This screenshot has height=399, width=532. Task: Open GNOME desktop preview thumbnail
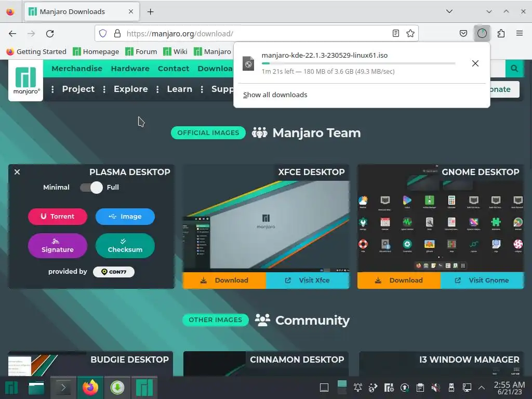[441, 227]
